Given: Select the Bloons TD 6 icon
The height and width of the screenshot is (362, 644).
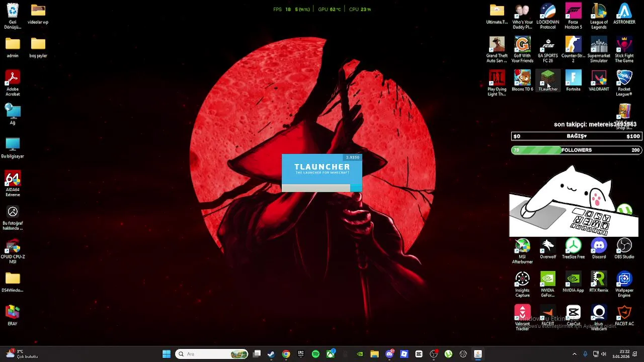Looking at the screenshot, I should (522, 81).
